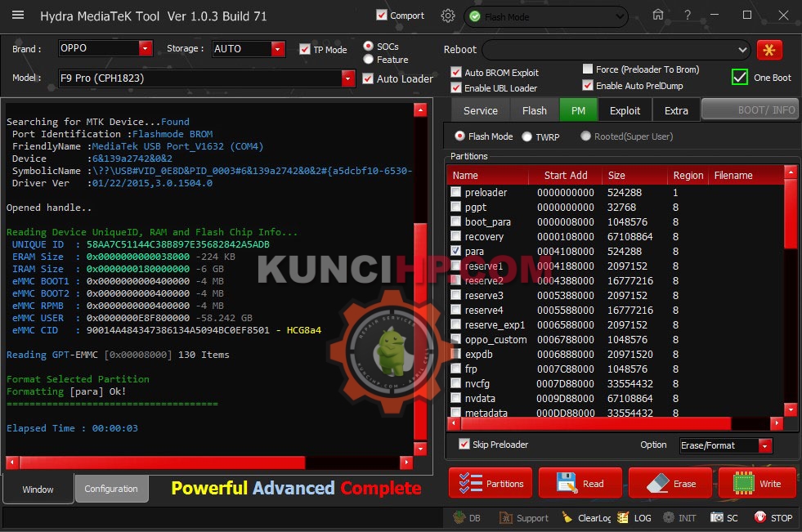Select Flash Mode radio button in PM tab
Image resolution: width=802 pixels, height=532 pixels.
[x=459, y=136]
